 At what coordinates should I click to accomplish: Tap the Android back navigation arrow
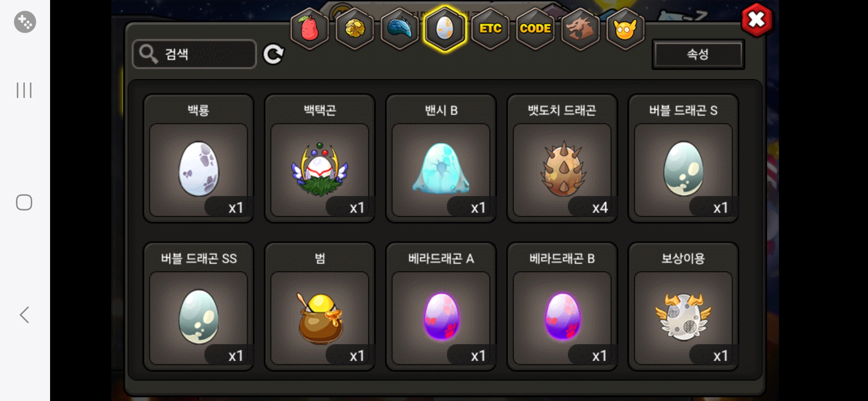(24, 315)
